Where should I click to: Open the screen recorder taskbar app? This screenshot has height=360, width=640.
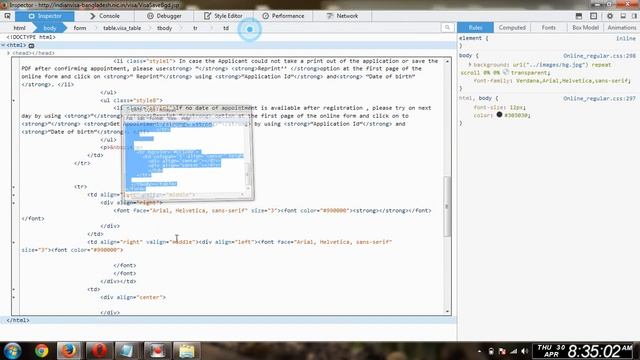pos(157,351)
